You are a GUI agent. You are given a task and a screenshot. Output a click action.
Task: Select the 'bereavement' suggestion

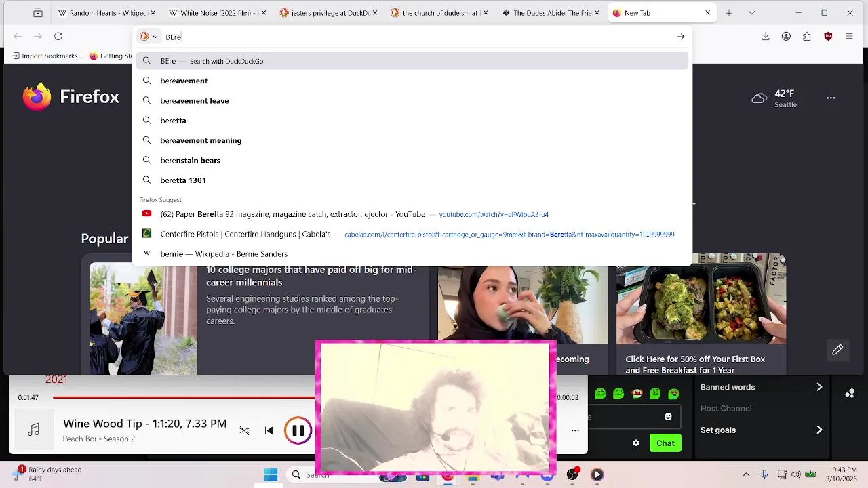coord(412,81)
